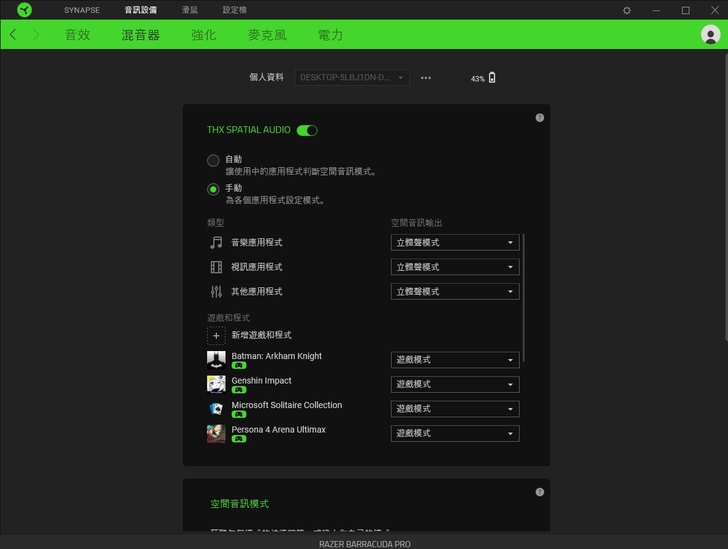Click 音樂應用程式 label text
728x549 pixels.
pos(257,242)
